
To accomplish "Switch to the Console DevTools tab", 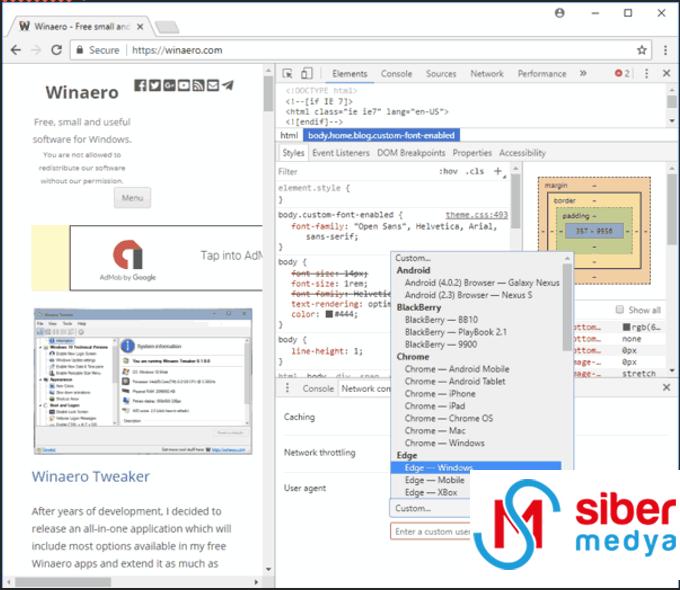I will pos(396,74).
